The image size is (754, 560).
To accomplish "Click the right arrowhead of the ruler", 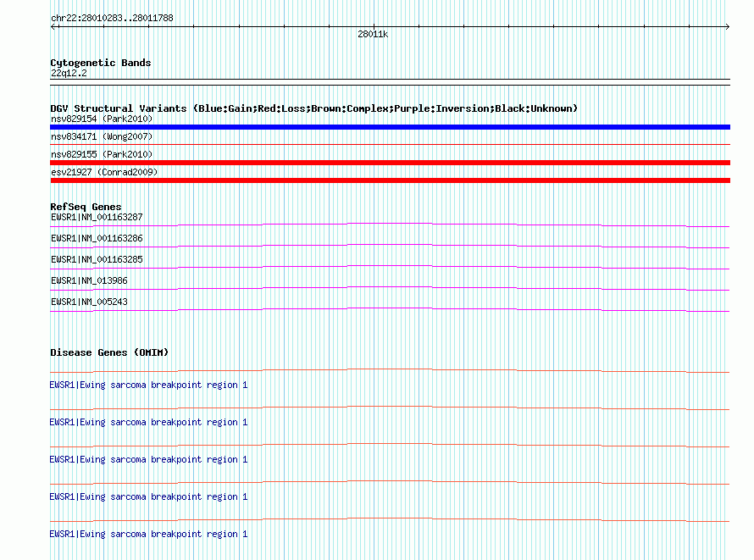I will click(x=727, y=27).
